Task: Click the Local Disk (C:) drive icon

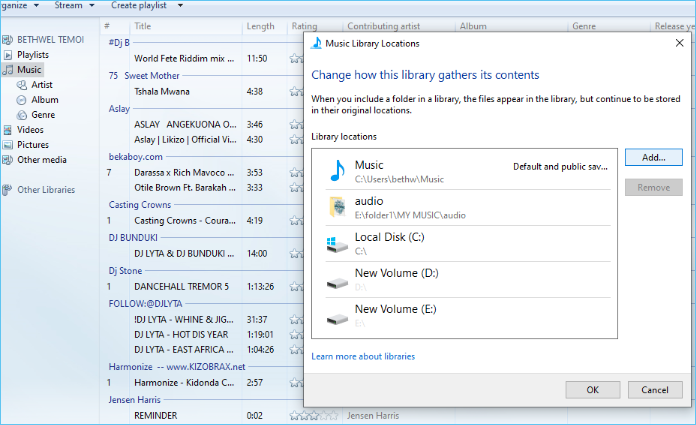Action: (x=336, y=243)
